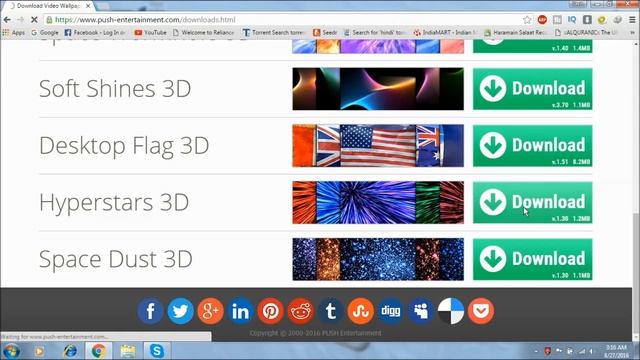Download Space Dust 3D
This screenshot has width=640, height=360.
pyautogui.click(x=532, y=259)
